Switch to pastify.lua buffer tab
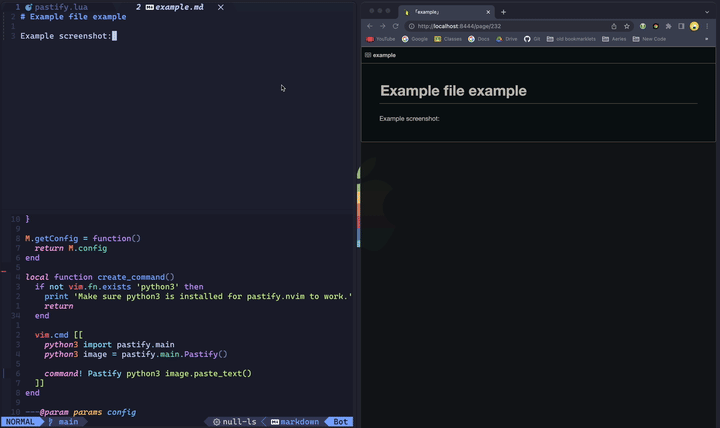Screen dimensions: 720x428 [x=56, y=7]
